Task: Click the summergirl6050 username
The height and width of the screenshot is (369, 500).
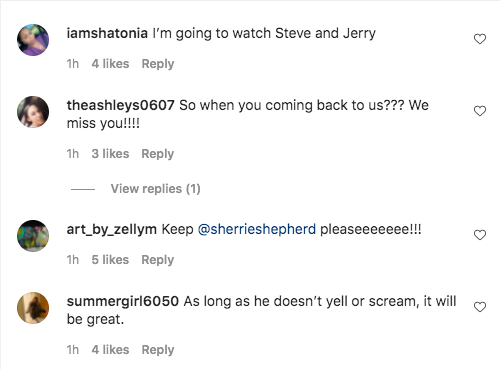Action: tap(123, 302)
